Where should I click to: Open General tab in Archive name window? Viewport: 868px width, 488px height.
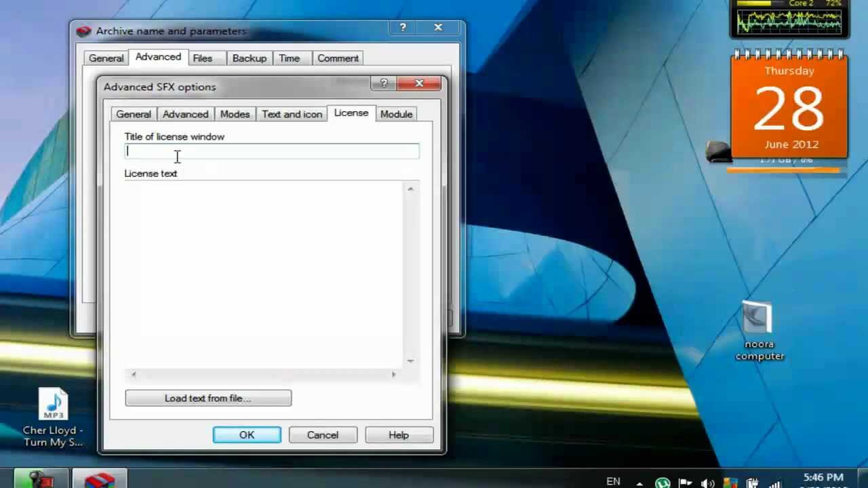click(106, 58)
